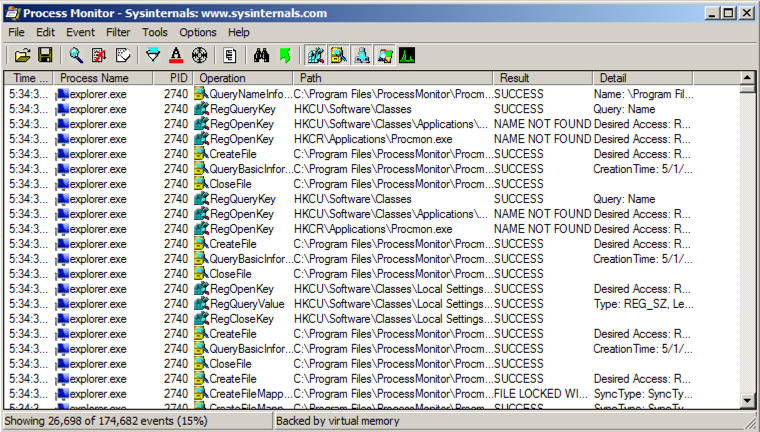Click the 'Type: REG_SZ, Le...' detail cell

pyautogui.click(x=643, y=304)
